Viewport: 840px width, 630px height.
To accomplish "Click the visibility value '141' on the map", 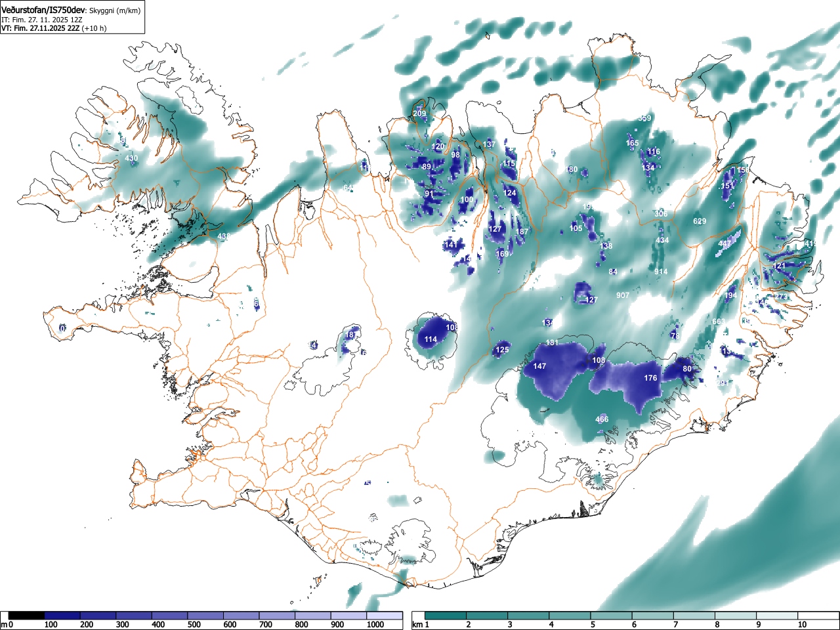I will tap(451, 245).
